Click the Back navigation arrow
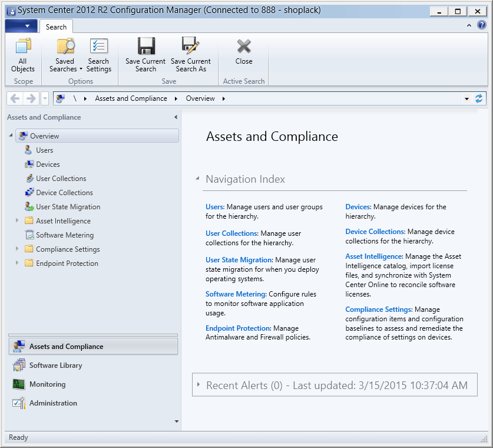The image size is (493, 448). tap(15, 98)
